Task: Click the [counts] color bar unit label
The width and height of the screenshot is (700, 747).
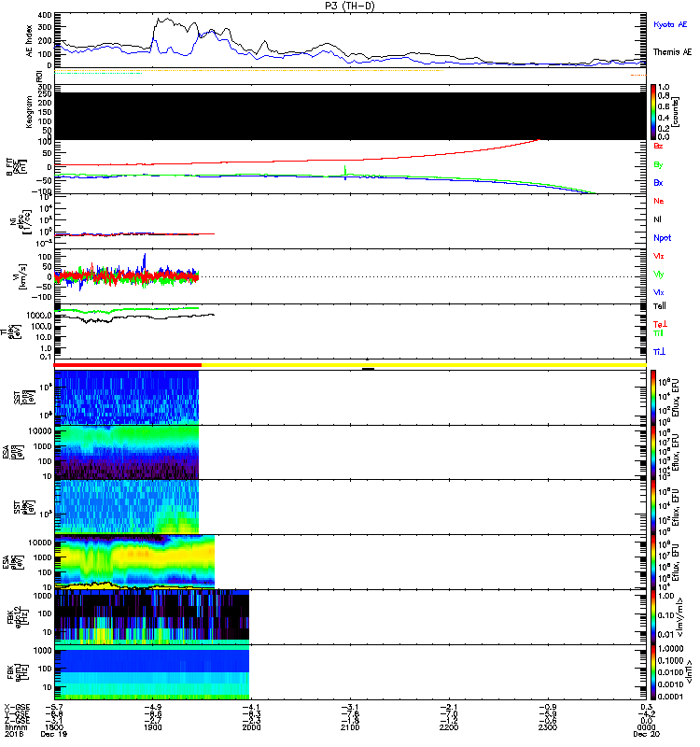Action: [676, 112]
